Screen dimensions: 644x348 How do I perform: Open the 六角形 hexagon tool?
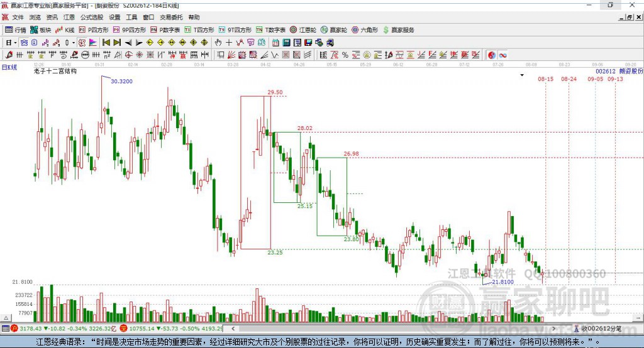click(x=365, y=30)
